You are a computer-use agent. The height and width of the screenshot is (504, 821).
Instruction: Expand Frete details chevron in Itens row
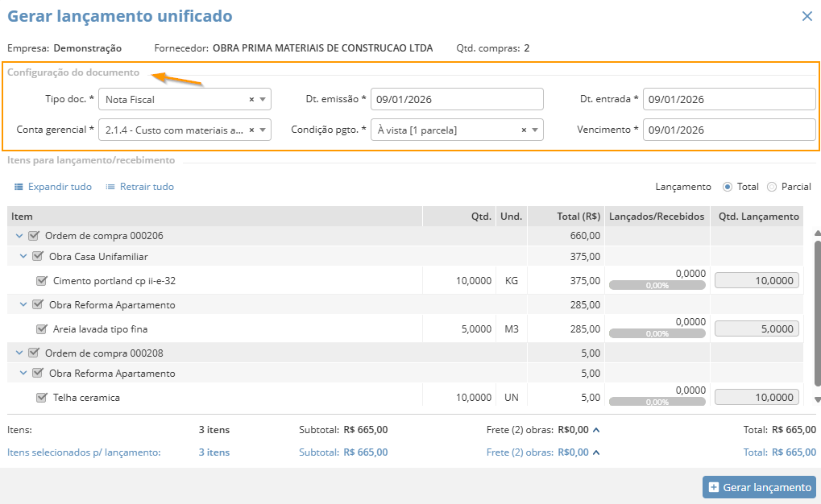coord(595,430)
